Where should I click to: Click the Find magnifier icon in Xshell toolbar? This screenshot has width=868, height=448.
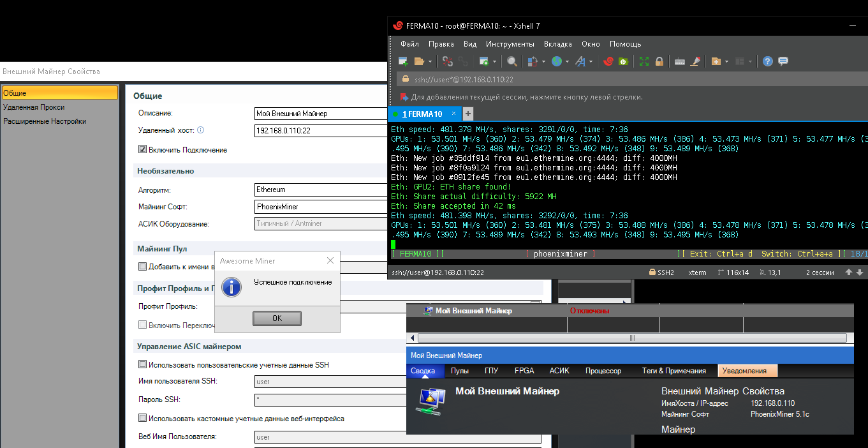[x=511, y=61]
